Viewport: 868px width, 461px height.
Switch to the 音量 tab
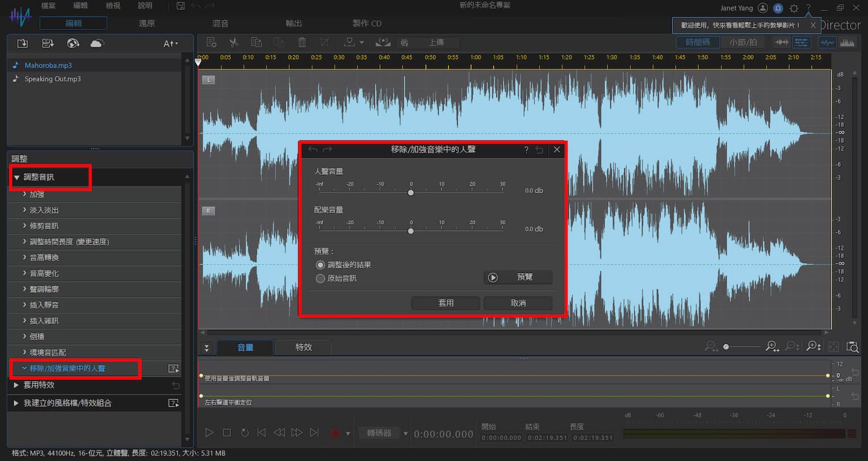tap(245, 347)
